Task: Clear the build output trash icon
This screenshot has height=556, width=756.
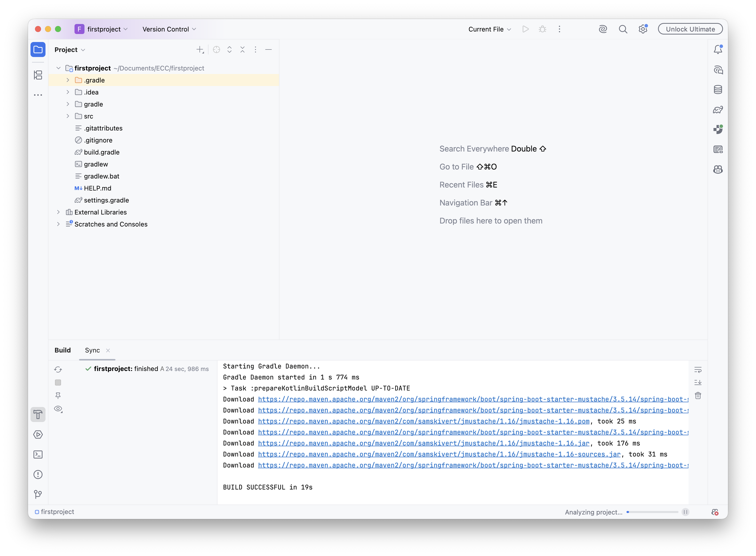Action: [698, 396]
